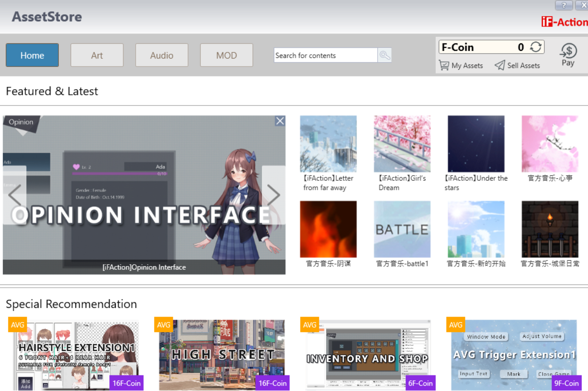
Task: Click the F-Coin balance box
Action: 491,47
